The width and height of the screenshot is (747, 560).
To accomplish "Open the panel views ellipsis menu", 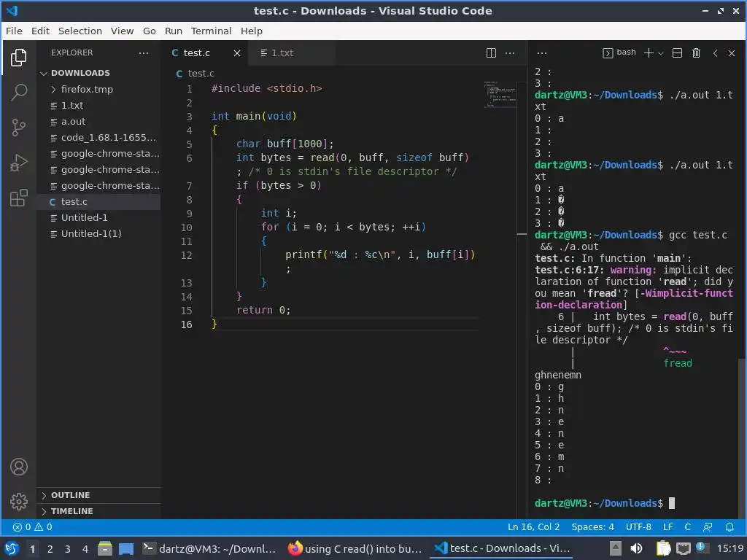I will pyautogui.click(x=542, y=52).
